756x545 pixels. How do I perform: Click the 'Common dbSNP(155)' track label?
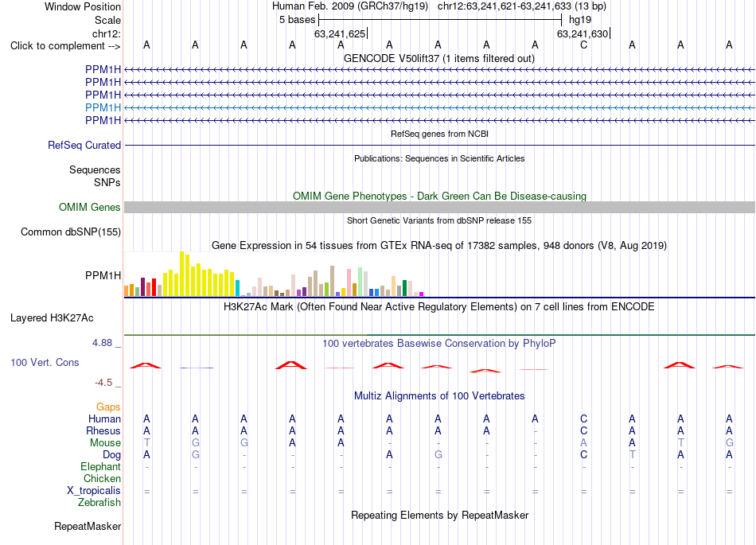pos(70,232)
